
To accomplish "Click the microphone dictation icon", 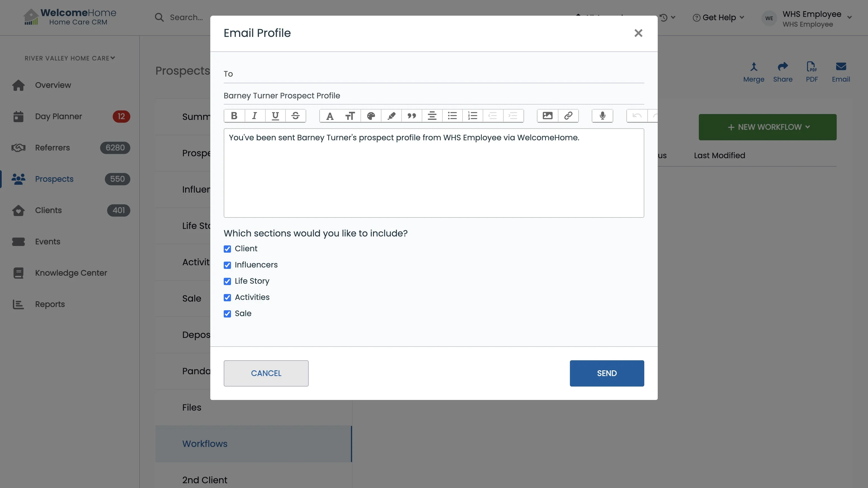I will [602, 116].
